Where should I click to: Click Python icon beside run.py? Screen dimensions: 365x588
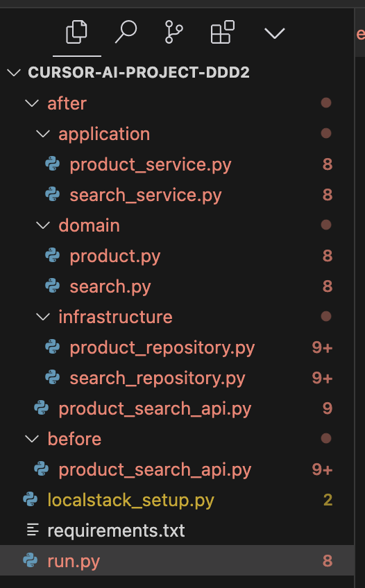31,561
